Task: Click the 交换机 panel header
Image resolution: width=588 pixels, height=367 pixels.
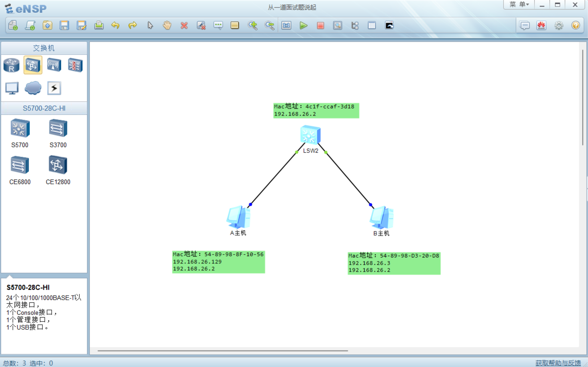Action: click(44, 48)
